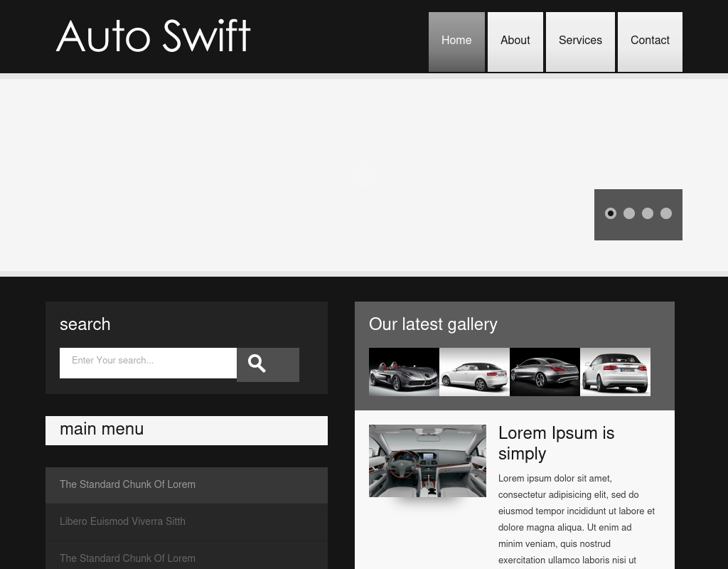Screen dimensions: 728x569
Task: Select first 'The Standard Chunk Of Lorem' item
Action: click(127, 485)
